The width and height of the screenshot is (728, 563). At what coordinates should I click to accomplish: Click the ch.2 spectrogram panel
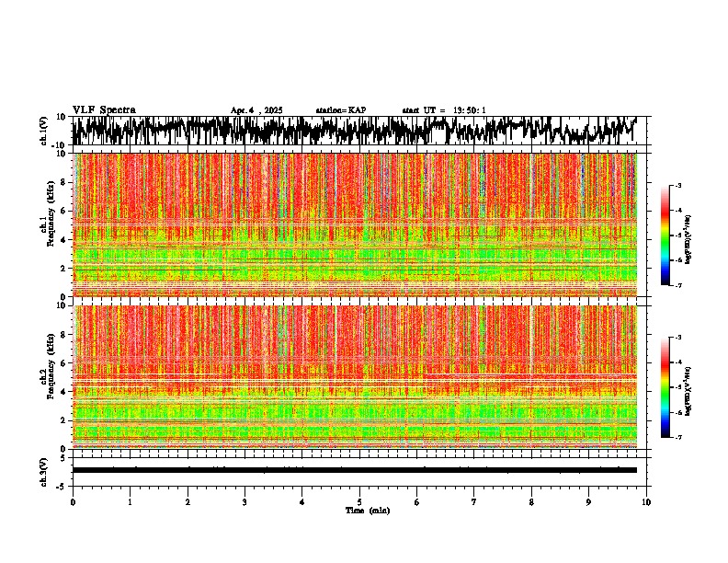coord(355,377)
